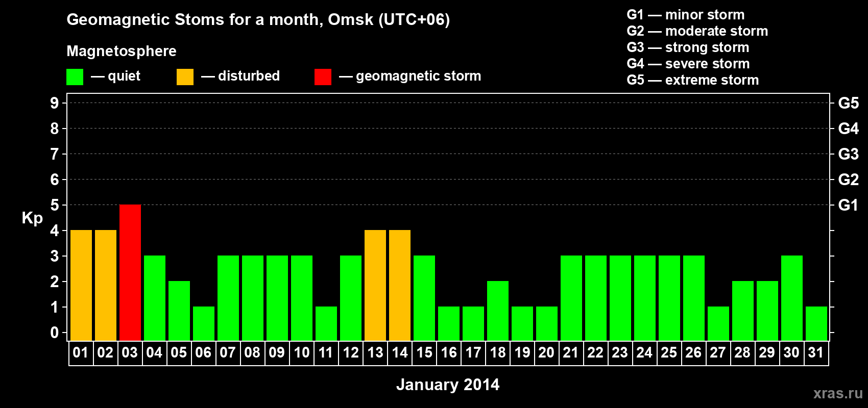Viewport: 868px width, 408px height.
Task: Select the green bar for day 04
Action: coord(155,298)
